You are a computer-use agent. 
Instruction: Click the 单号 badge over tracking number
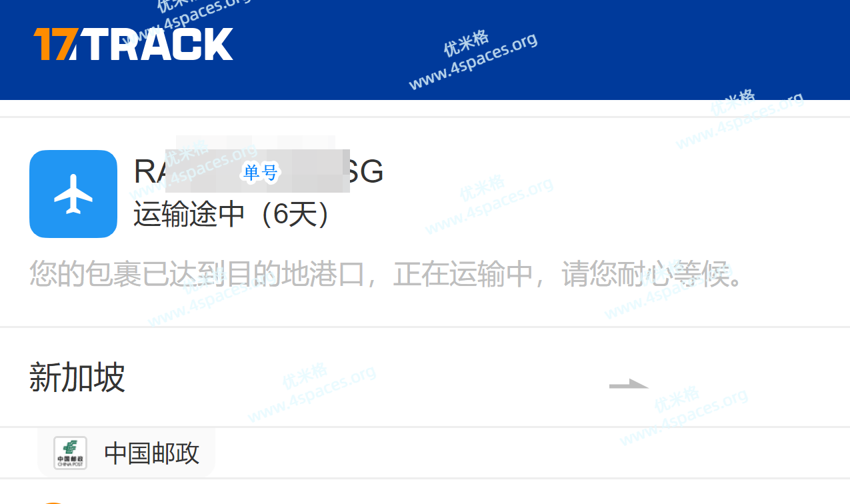(261, 173)
